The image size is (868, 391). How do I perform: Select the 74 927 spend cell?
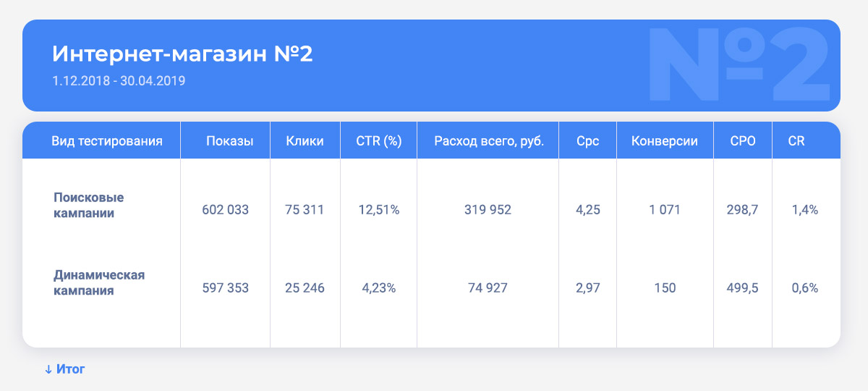pyautogui.click(x=488, y=288)
